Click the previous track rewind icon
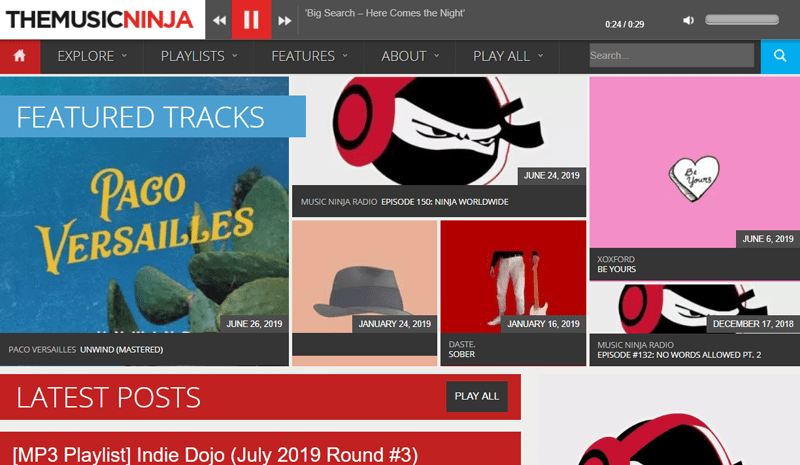 [219, 20]
